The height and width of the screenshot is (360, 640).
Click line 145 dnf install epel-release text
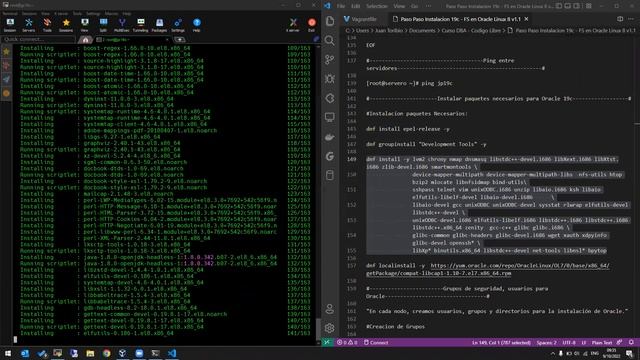(x=408, y=129)
